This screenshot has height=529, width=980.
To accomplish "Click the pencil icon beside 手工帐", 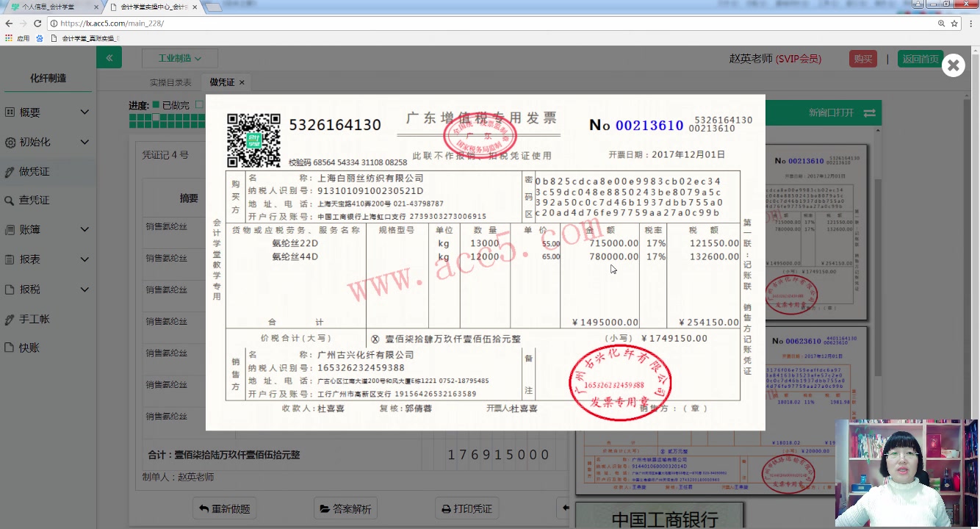I will click(10, 320).
